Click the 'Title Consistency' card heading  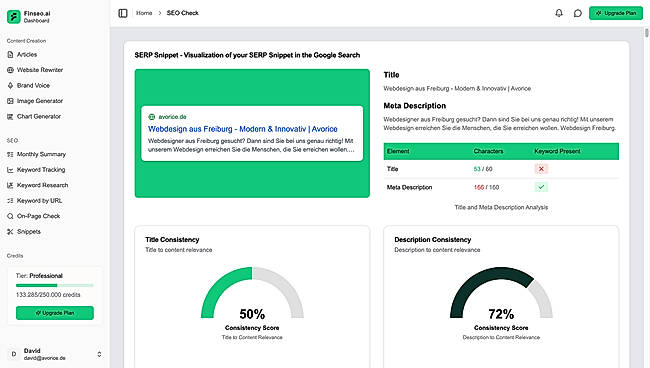172,240
